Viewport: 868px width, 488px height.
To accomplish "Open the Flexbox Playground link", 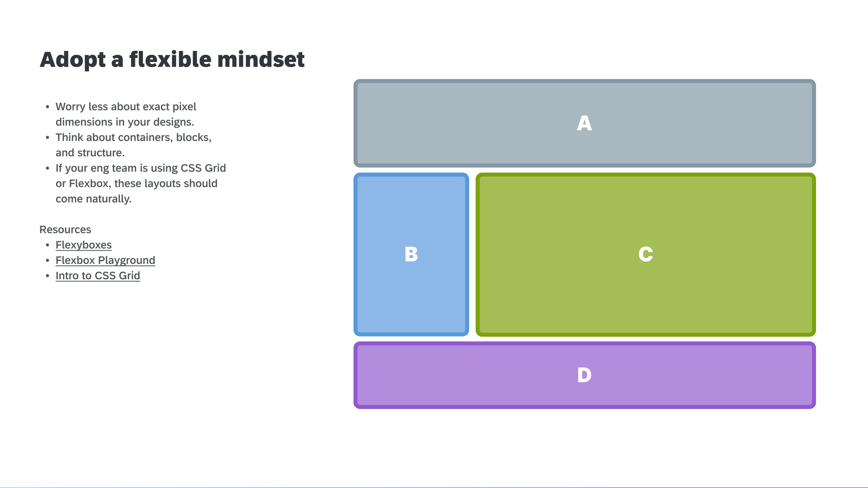I will (x=105, y=260).
